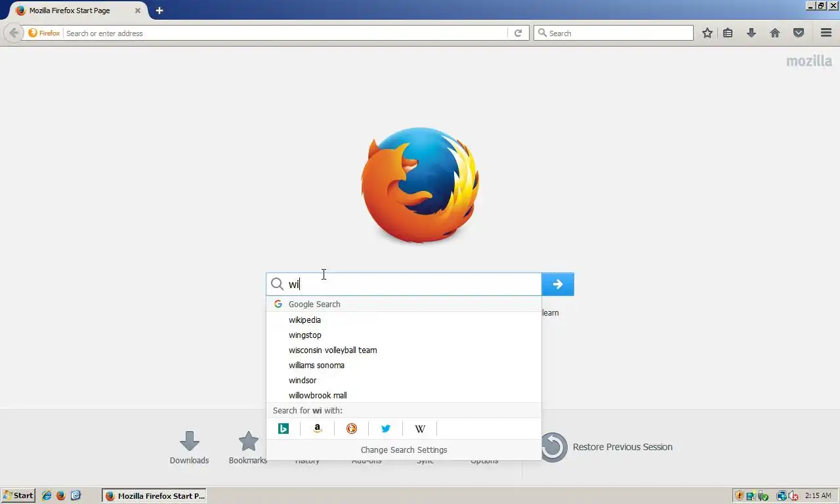Click the muted volume tray icon

pos(793,495)
